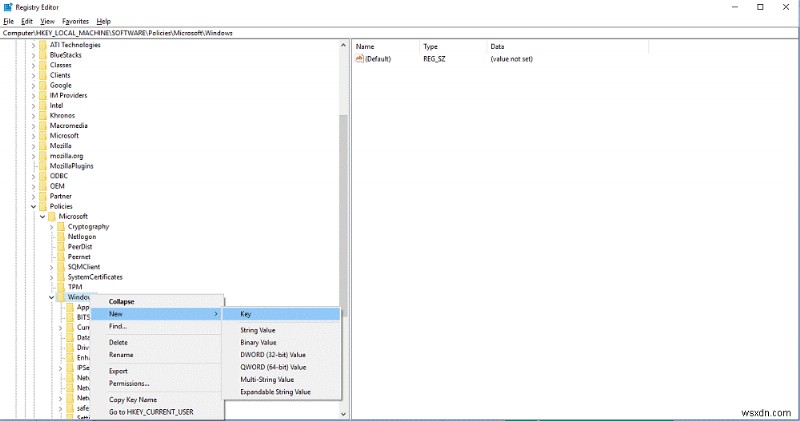The height and width of the screenshot is (421, 800).
Task: Click the Type column header
Action: pyautogui.click(x=453, y=46)
